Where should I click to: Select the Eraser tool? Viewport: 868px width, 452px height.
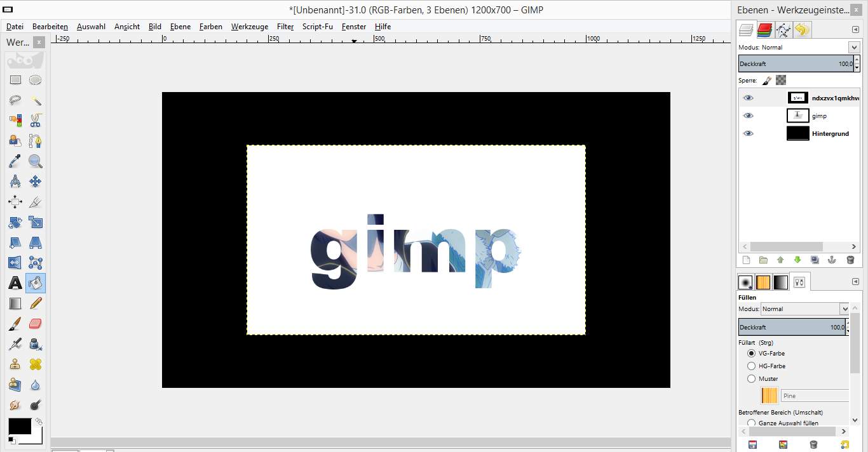point(36,324)
